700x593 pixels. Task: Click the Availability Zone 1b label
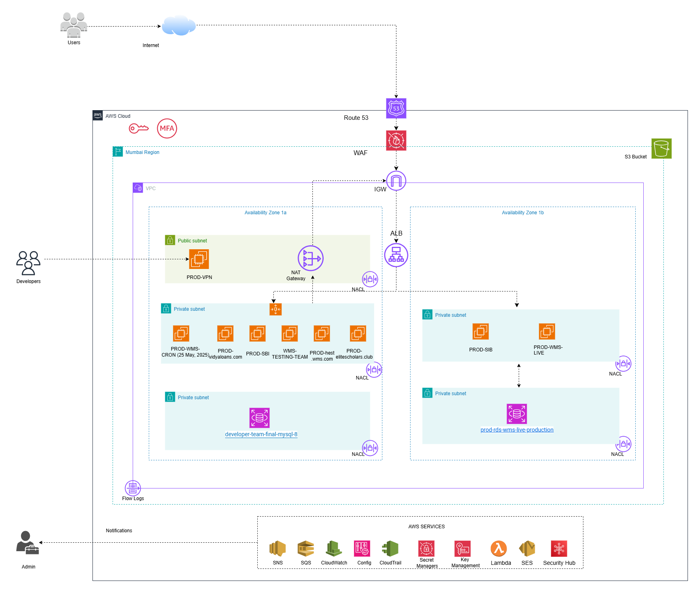click(523, 213)
